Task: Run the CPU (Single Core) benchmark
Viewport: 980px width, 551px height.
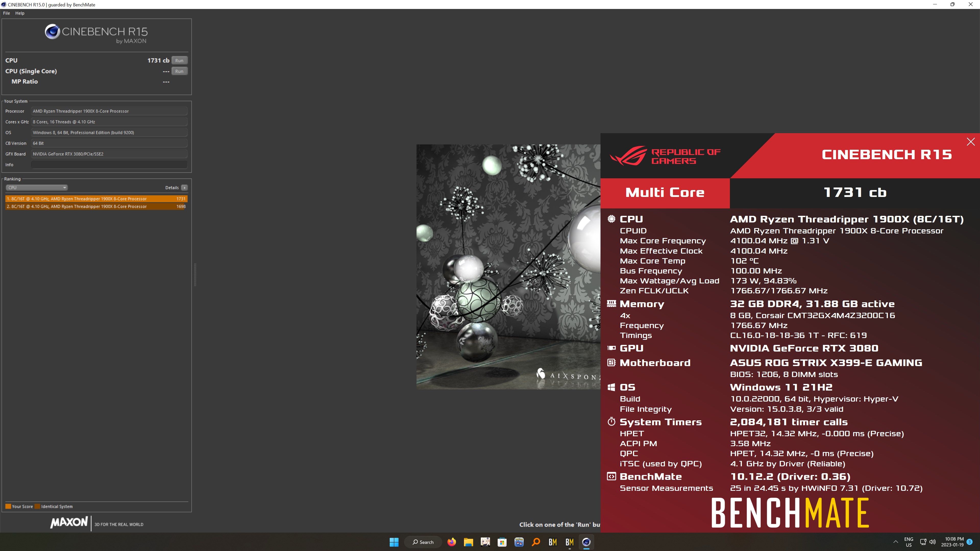Action: tap(179, 71)
